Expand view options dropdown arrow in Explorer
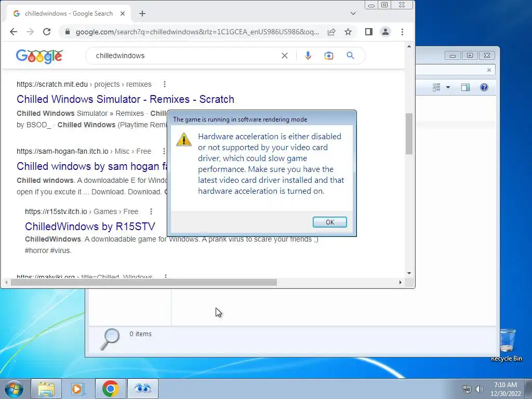 click(x=448, y=87)
